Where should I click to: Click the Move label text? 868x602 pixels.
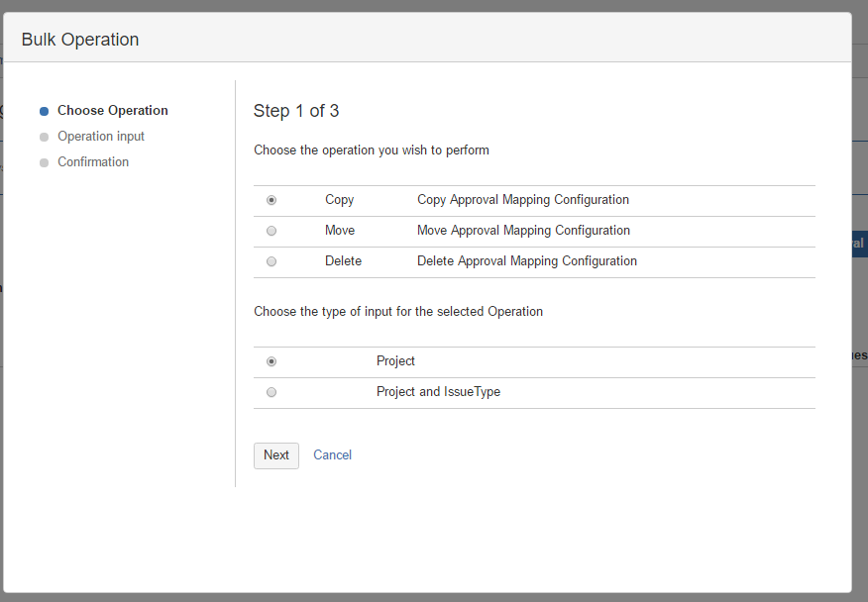coord(340,231)
